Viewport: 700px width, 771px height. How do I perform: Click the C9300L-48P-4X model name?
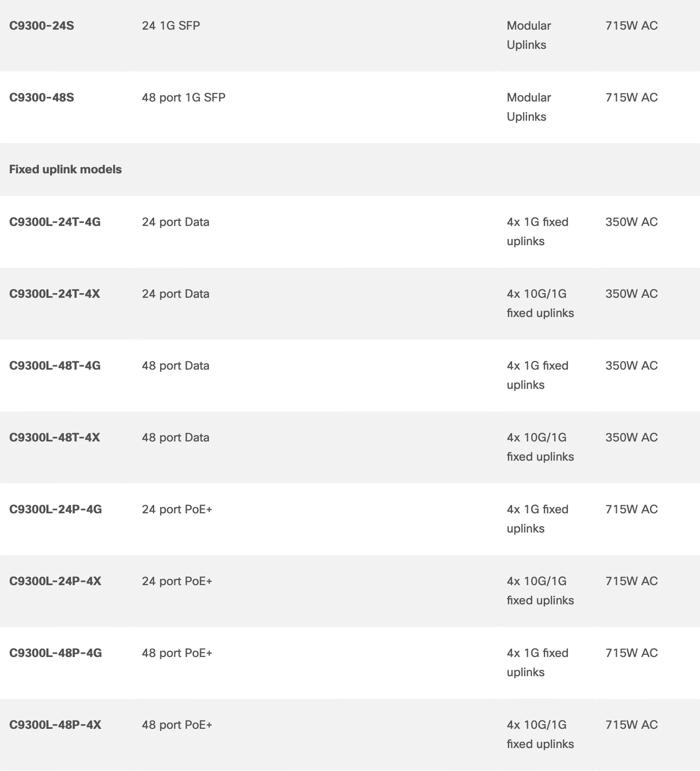click(55, 725)
